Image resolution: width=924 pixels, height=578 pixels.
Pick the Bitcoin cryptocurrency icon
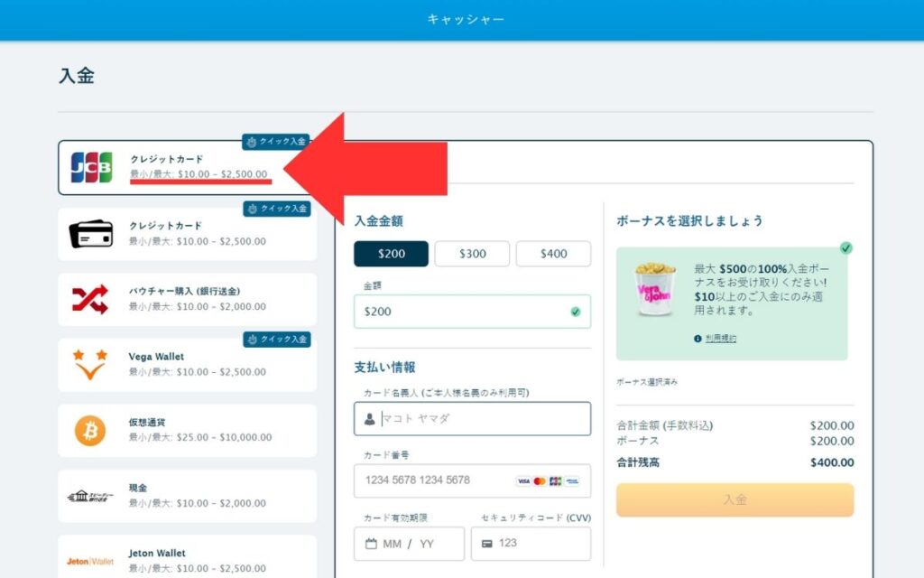90,431
